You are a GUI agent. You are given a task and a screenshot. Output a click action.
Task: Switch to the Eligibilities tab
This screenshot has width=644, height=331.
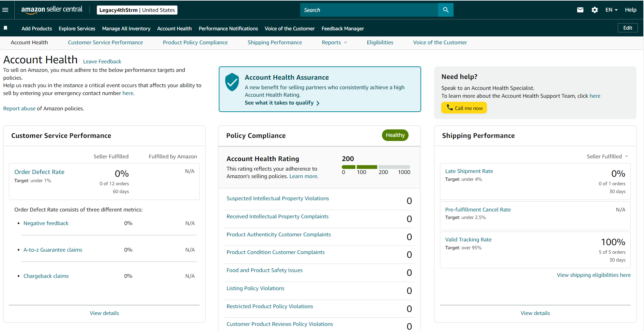point(380,43)
